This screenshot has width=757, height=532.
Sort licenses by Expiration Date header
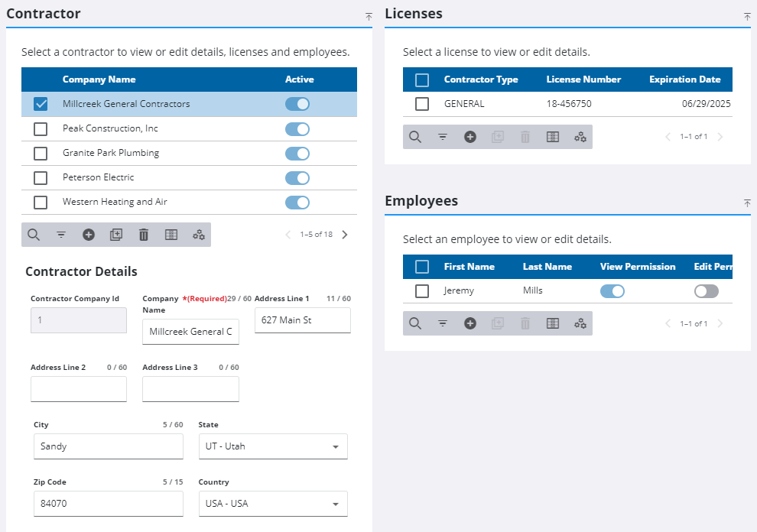(x=684, y=79)
